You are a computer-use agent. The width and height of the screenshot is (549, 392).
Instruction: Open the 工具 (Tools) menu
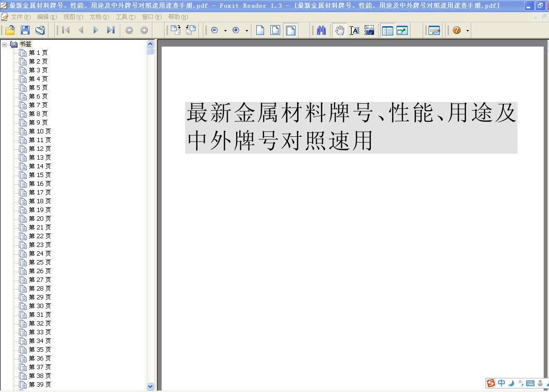coord(126,17)
